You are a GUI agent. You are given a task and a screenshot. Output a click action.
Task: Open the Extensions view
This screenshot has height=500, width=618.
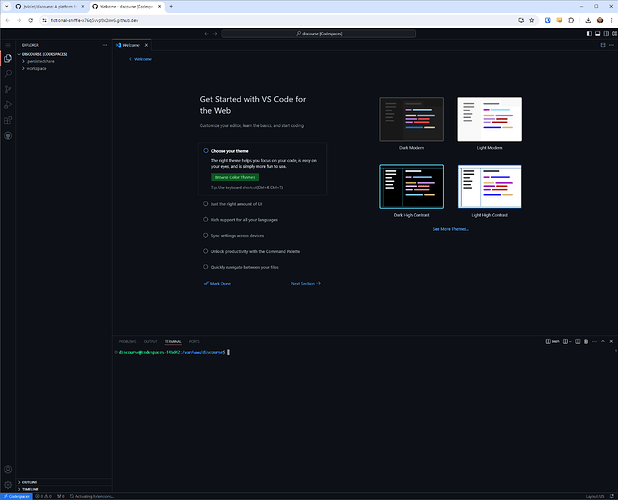[x=8, y=120]
